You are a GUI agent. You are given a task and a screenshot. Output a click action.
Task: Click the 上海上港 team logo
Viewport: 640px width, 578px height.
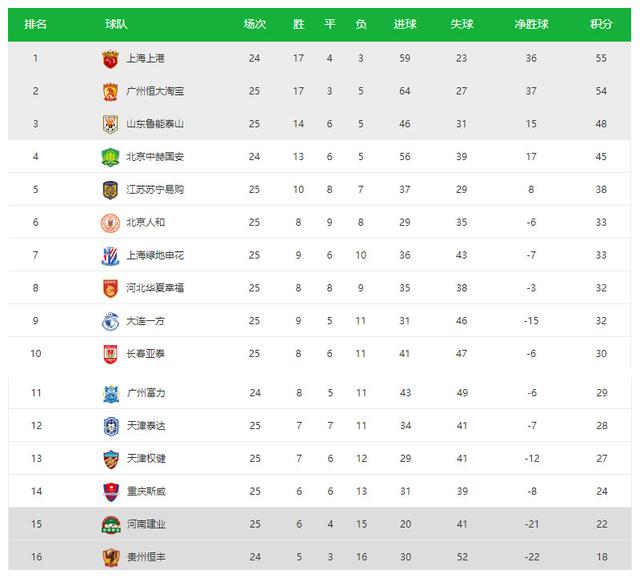[110, 59]
